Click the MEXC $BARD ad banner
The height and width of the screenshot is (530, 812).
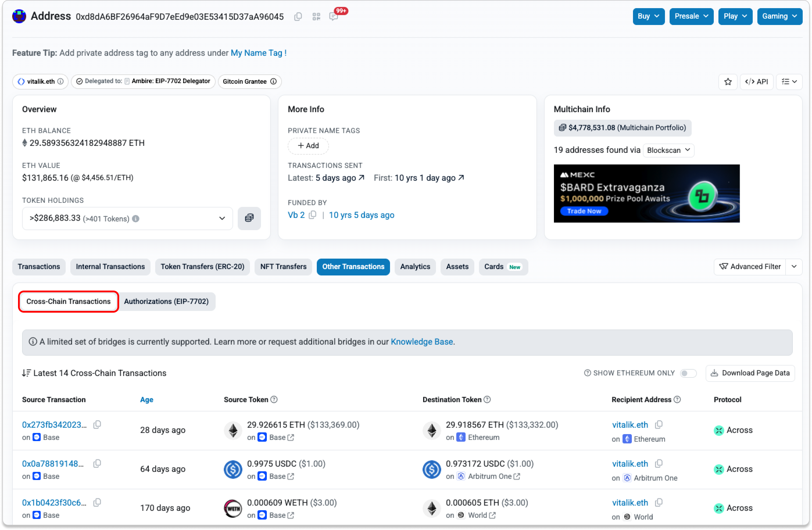[647, 194]
